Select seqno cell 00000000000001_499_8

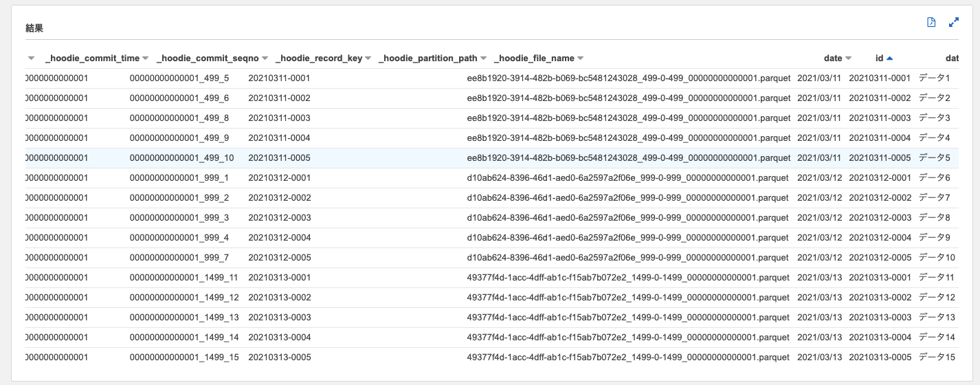[179, 118]
